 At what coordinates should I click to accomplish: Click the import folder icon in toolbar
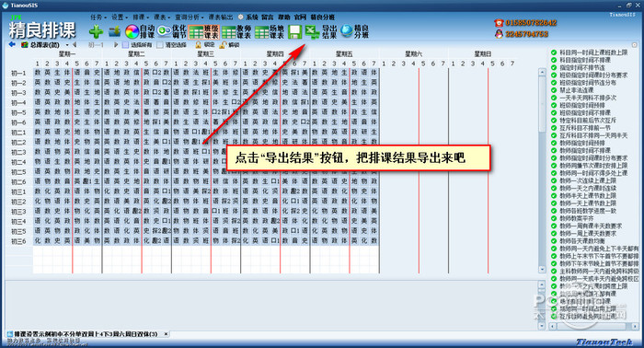coord(114,31)
